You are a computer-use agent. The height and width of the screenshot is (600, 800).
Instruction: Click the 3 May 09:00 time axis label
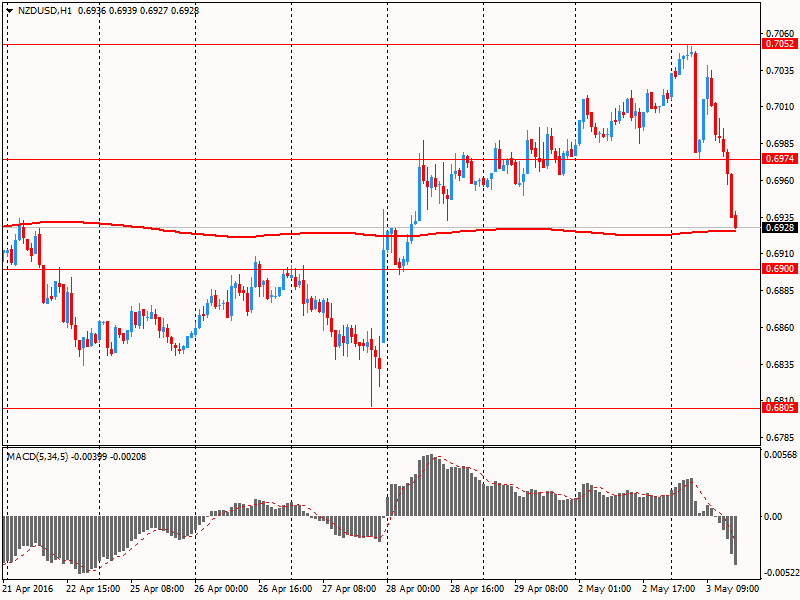(x=732, y=590)
